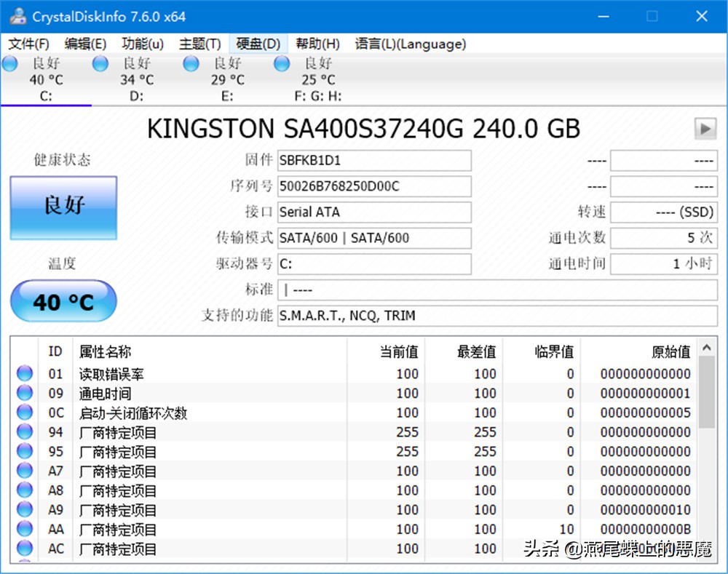Open the 帮助(H) help menu
This screenshot has width=728, height=574.
click(317, 44)
